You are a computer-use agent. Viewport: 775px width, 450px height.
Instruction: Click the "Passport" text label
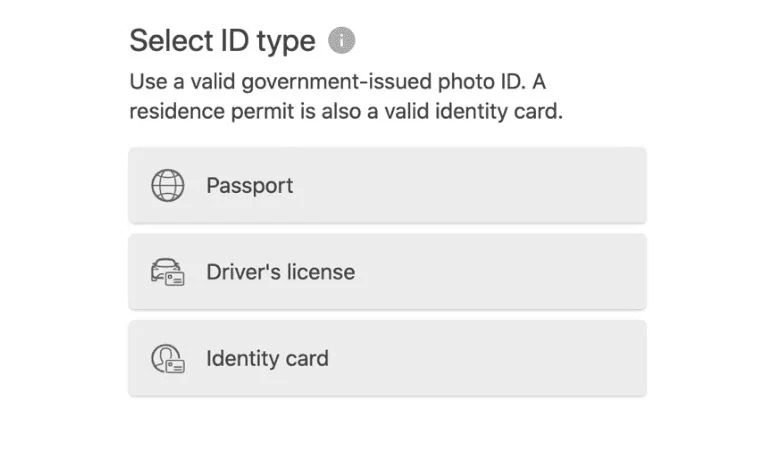(x=249, y=185)
